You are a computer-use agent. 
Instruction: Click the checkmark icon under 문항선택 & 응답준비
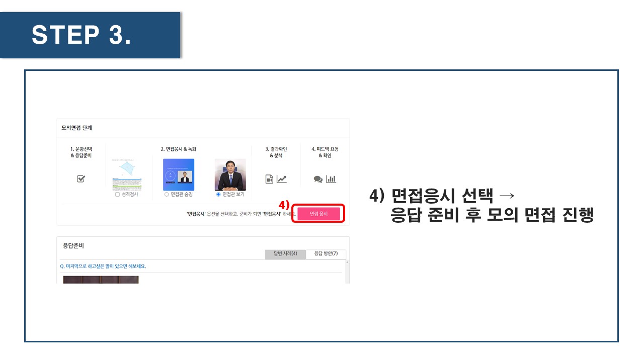point(80,179)
